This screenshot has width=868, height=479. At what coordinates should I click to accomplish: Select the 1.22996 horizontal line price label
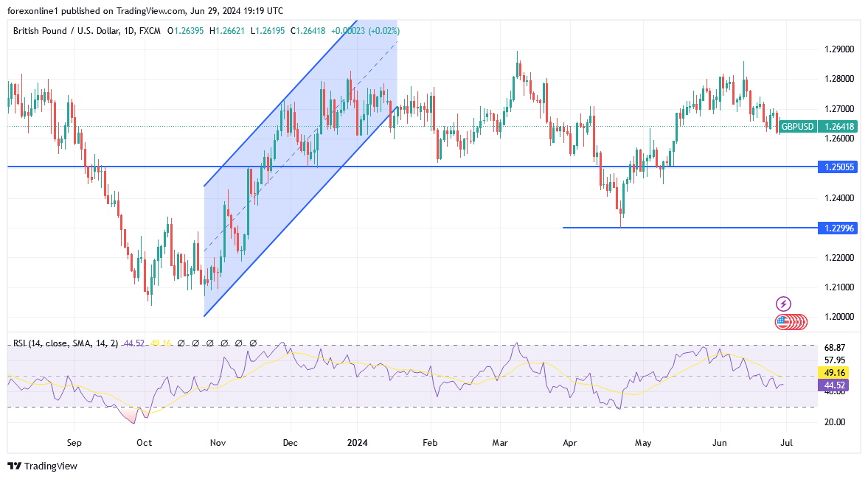pyautogui.click(x=838, y=228)
